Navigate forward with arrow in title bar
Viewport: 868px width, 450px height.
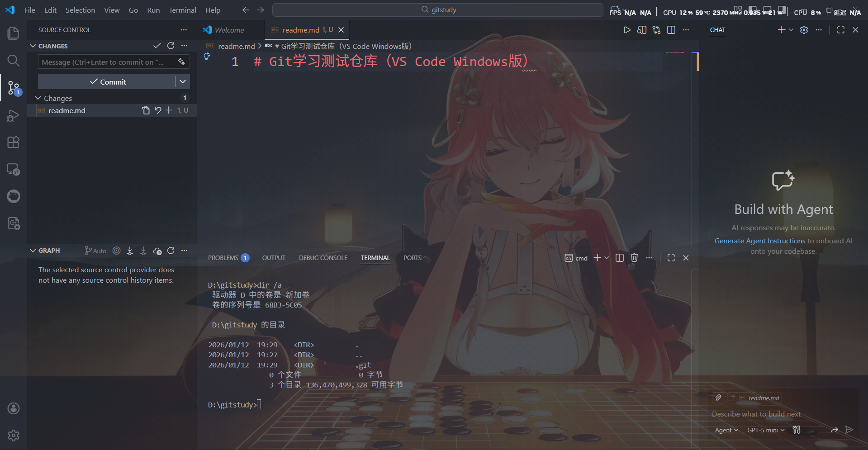pyautogui.click(x=261, y=10)
